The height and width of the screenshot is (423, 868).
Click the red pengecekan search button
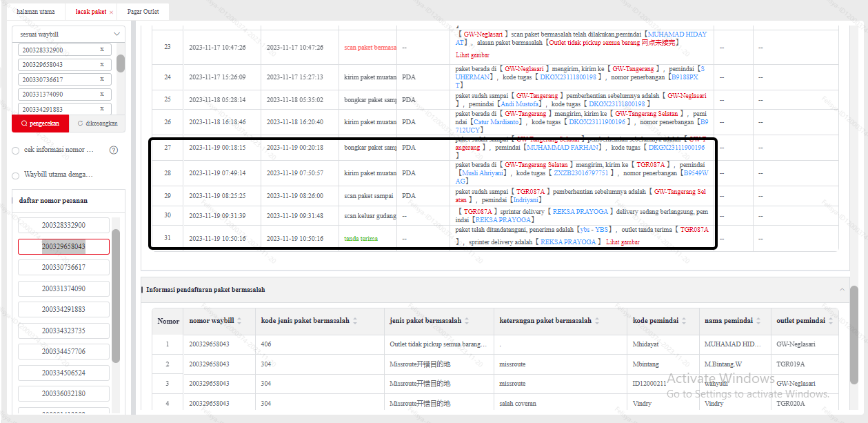click(40, 124)
